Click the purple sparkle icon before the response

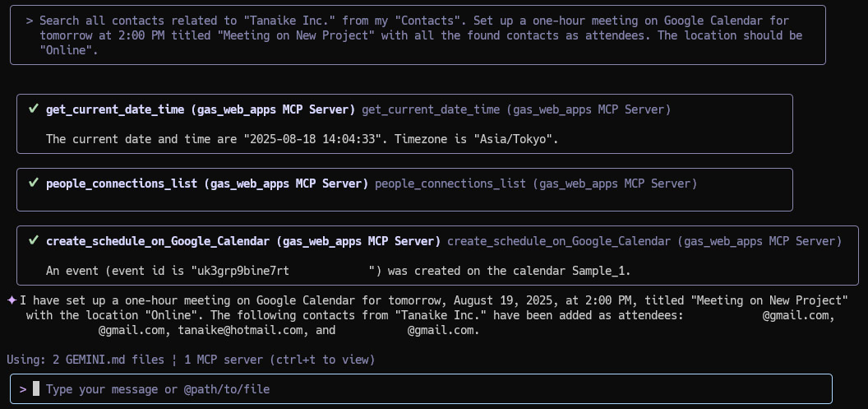tap(12, 300)
